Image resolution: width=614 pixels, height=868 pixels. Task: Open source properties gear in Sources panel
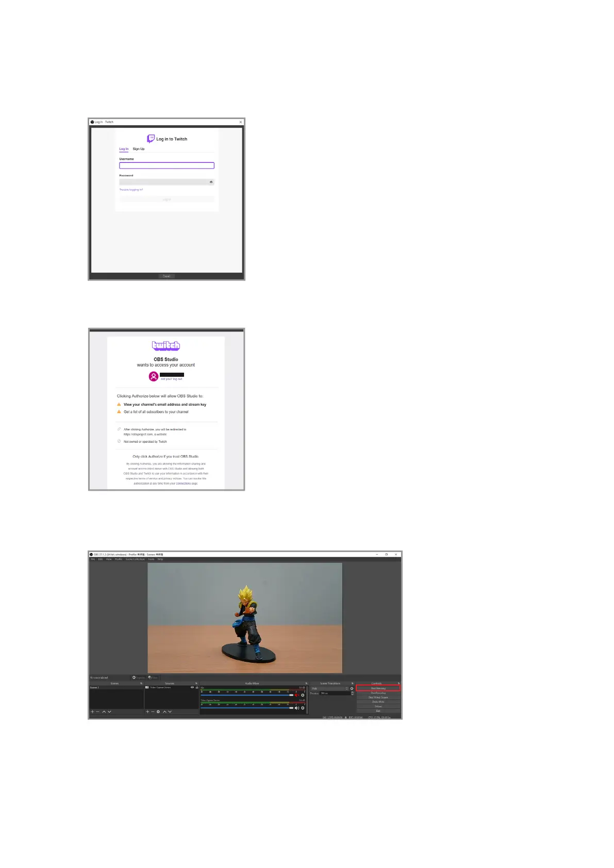pyautogui.click(x=158, y=712)
